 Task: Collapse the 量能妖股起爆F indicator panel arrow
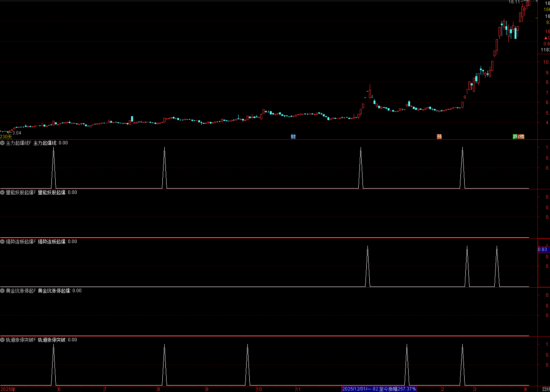point(3,193)
